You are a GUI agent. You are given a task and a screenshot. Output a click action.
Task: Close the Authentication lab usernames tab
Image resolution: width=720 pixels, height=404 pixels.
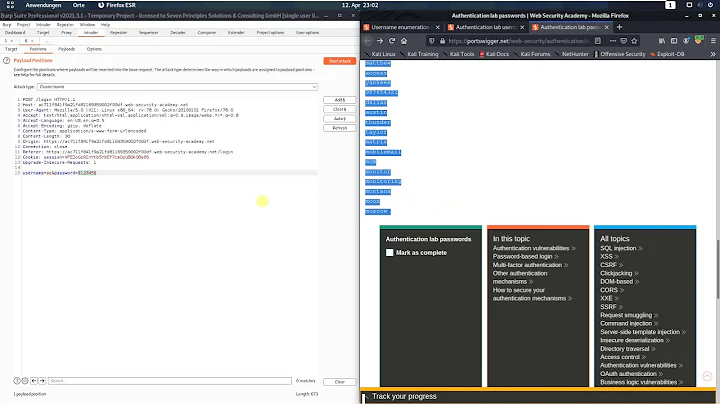pos(522,28)
